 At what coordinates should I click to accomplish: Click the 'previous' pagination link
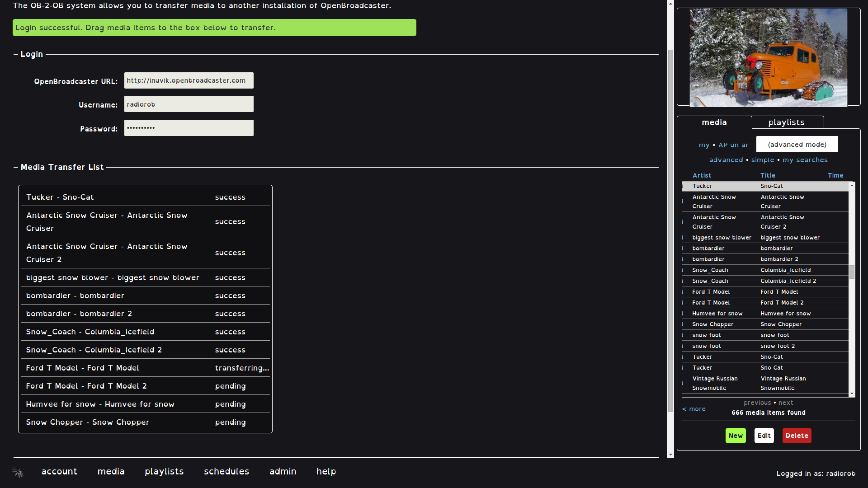tap(757, 403)
